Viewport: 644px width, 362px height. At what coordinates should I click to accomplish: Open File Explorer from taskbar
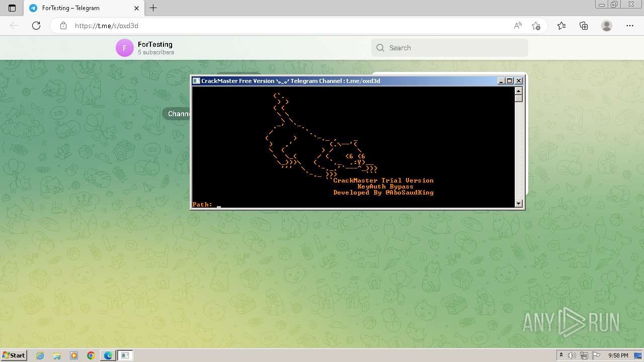pos(57,355)
